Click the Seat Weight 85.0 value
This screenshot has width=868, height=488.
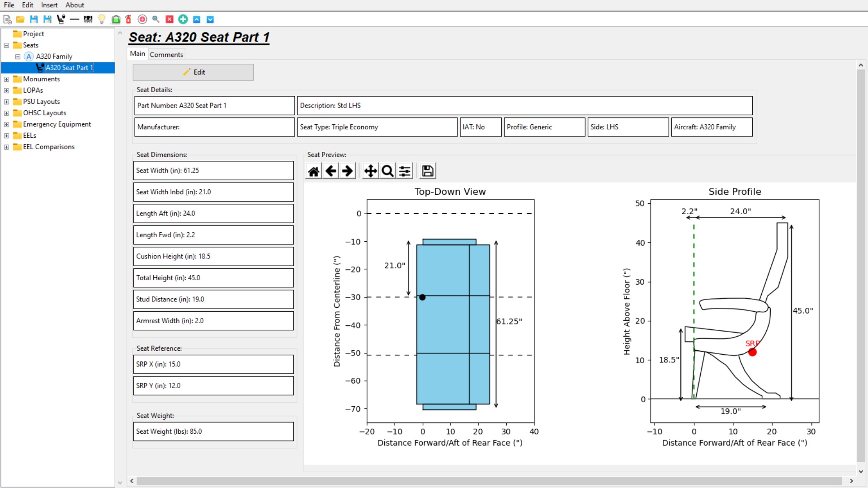coord(213,432)
